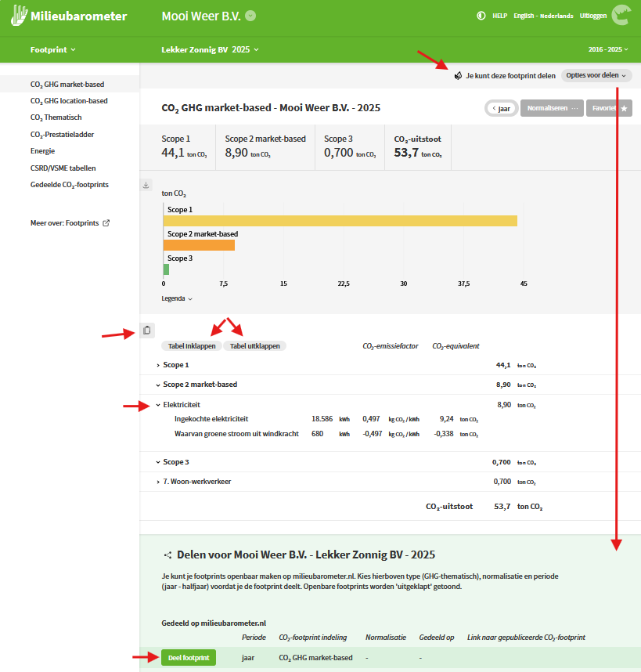The image size is (641, 672).
Task: Click the Tabel uitklappen button
Action: point(255,346)
